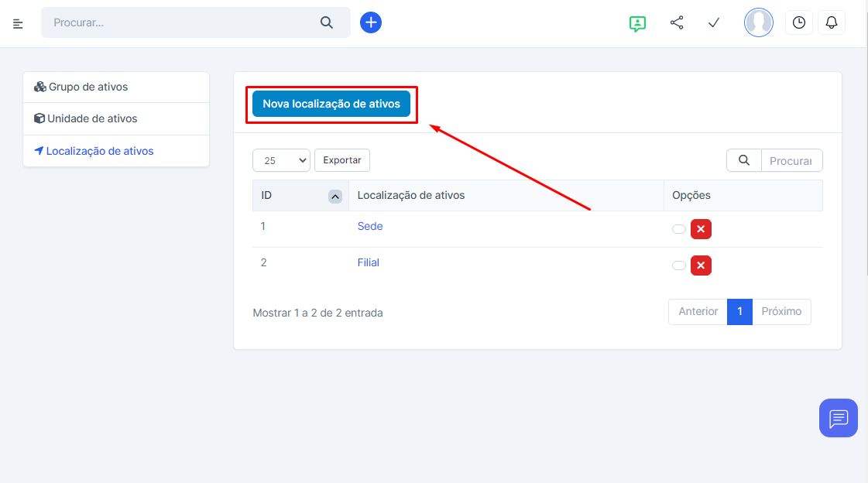Open the user profile avatar
This screenshot has height=483, width=868.
click(758, 22)
